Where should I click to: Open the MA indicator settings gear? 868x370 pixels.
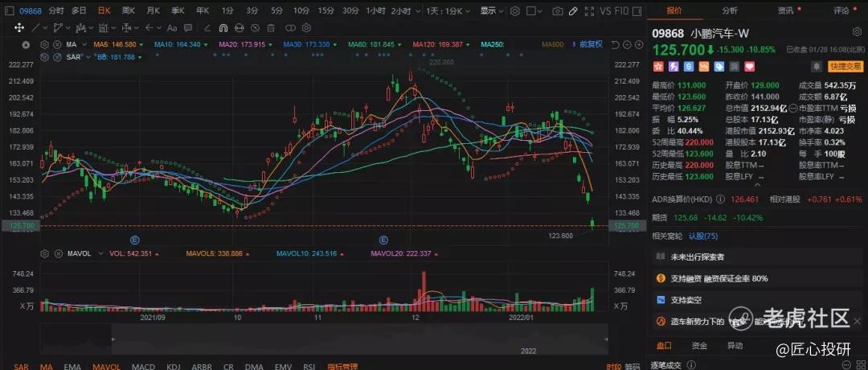44,45
